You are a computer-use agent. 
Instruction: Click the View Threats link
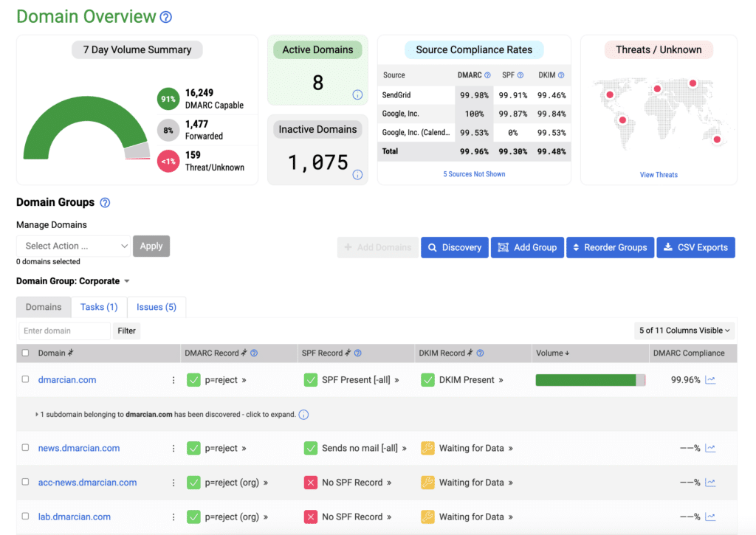coord(658,175)
